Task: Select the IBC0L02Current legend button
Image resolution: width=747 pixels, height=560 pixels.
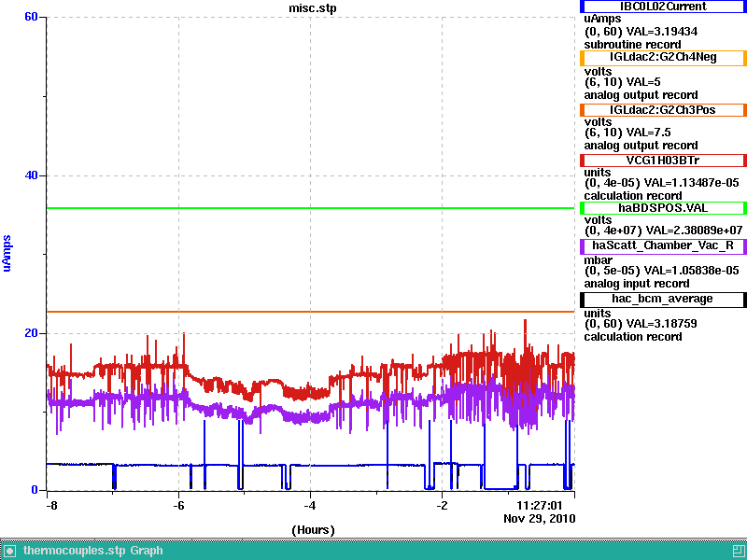Action: [x=663, y=7]
